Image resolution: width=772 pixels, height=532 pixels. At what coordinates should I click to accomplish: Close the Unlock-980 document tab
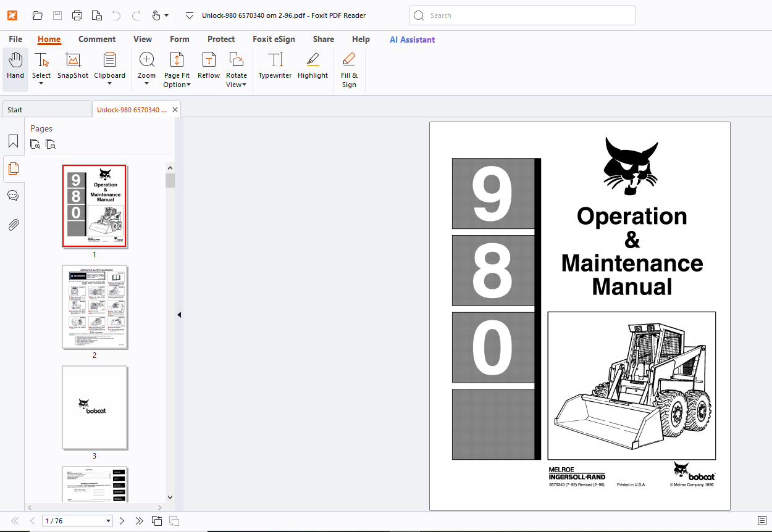(x=175, y=109)
